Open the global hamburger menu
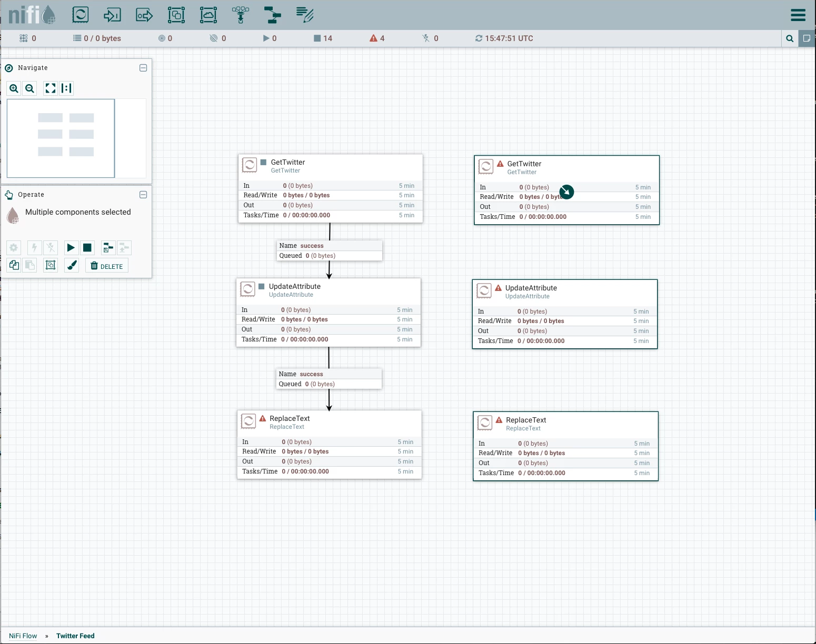The width and height of the screenshot is (816, 644). tap(798, 15)
